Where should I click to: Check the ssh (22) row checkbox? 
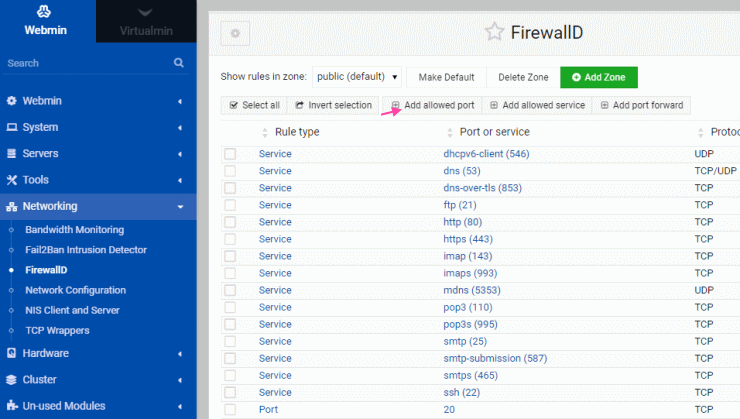point(230,392)
